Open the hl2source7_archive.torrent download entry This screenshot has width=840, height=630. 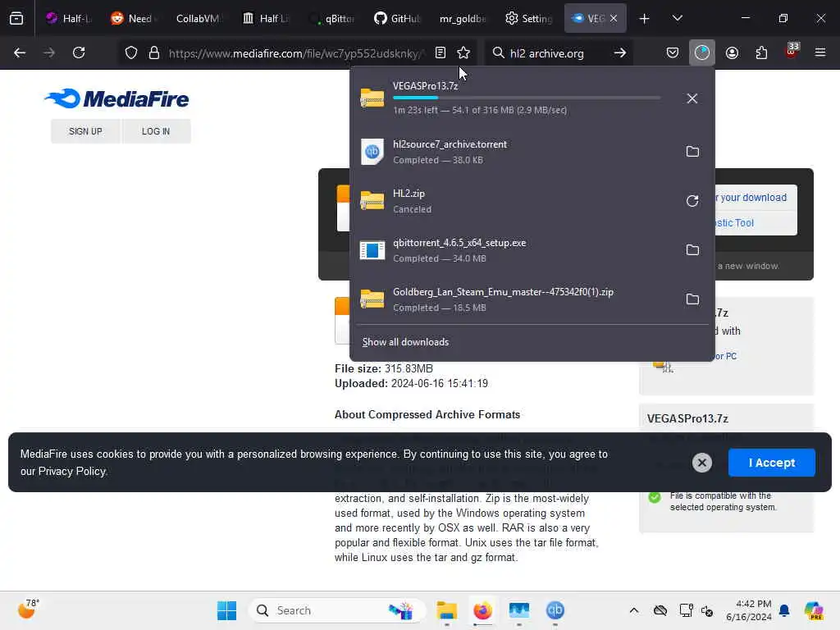[x=515, y=152]
